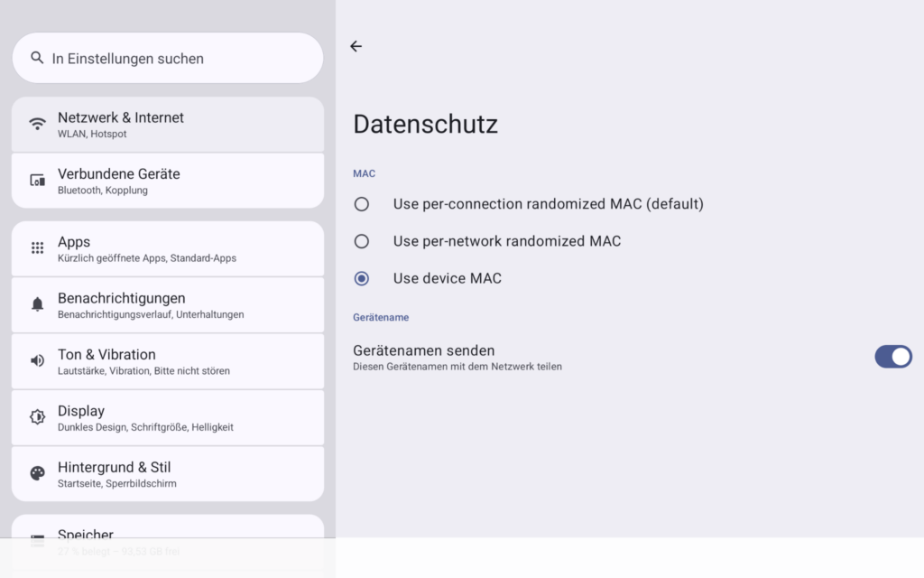The height and width of the screenshot is (578, 924).
Task: Click the speaker icon for Ton & Vibration
Action: click(37, 360)
